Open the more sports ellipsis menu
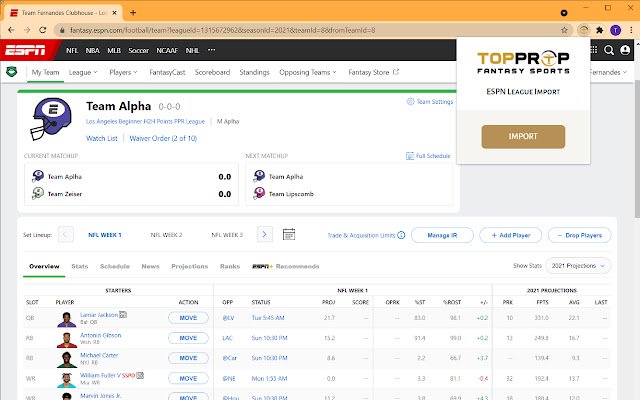Screen dimensions: 640x400 point(211,50)
